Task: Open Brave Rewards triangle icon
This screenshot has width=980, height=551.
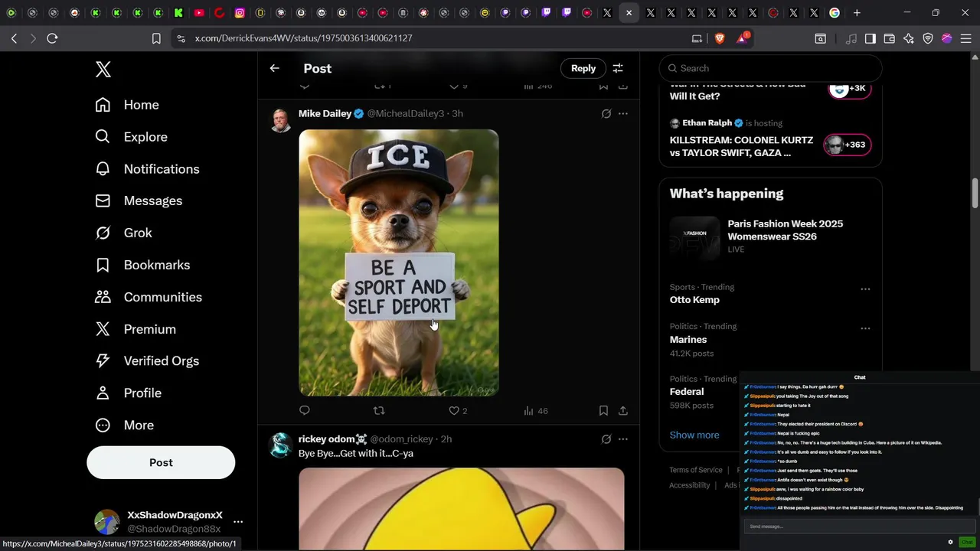Action: pyautogui.click(x=743, y=38)
